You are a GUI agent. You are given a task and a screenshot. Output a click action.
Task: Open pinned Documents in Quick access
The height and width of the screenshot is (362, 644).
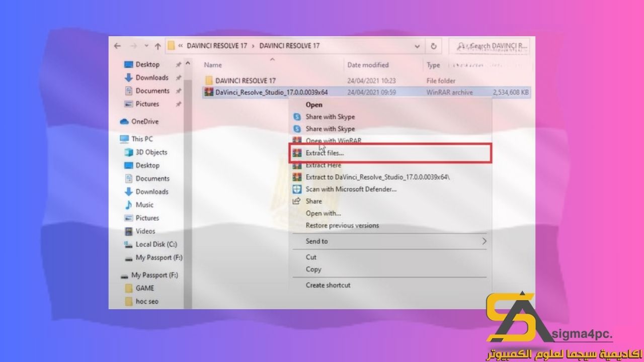pos(152,90)
